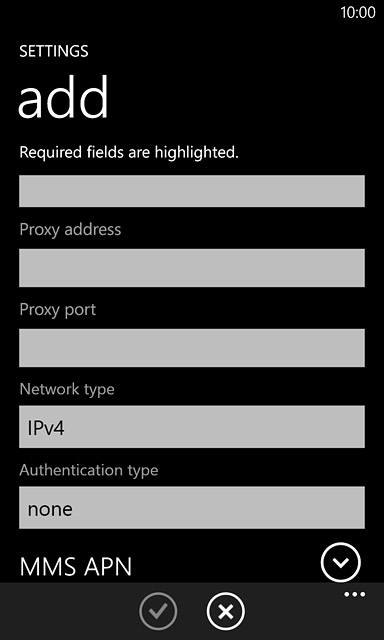
Task: Tap the X cancel icon
Action: tap(226, 611)
